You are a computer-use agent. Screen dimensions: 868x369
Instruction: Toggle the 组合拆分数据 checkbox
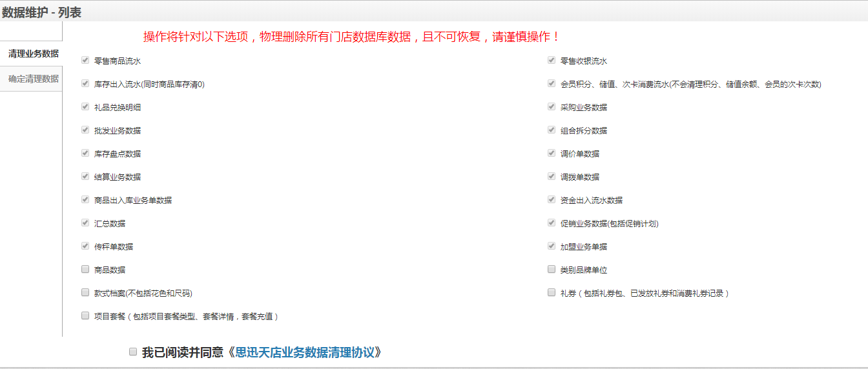[x=552, y=130]
